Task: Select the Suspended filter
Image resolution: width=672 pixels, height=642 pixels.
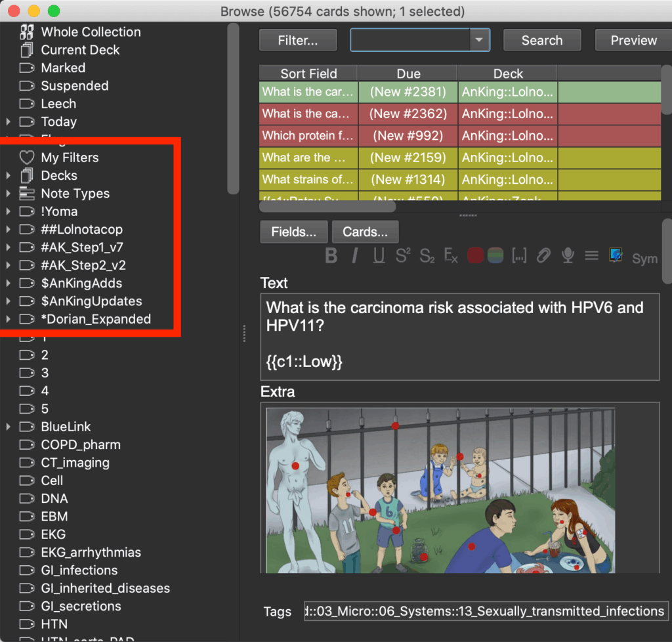Action: [x=75, y=86]
